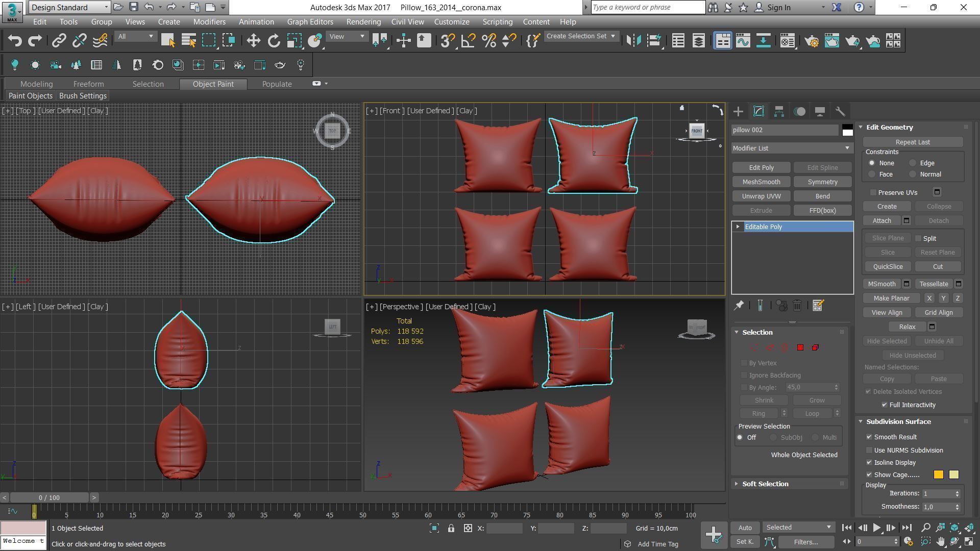The width and height of the screenshot is (980, 551).
Task: Expand the Soft Selection rollout
Action: pyautogui.click(x=765, y=484)
